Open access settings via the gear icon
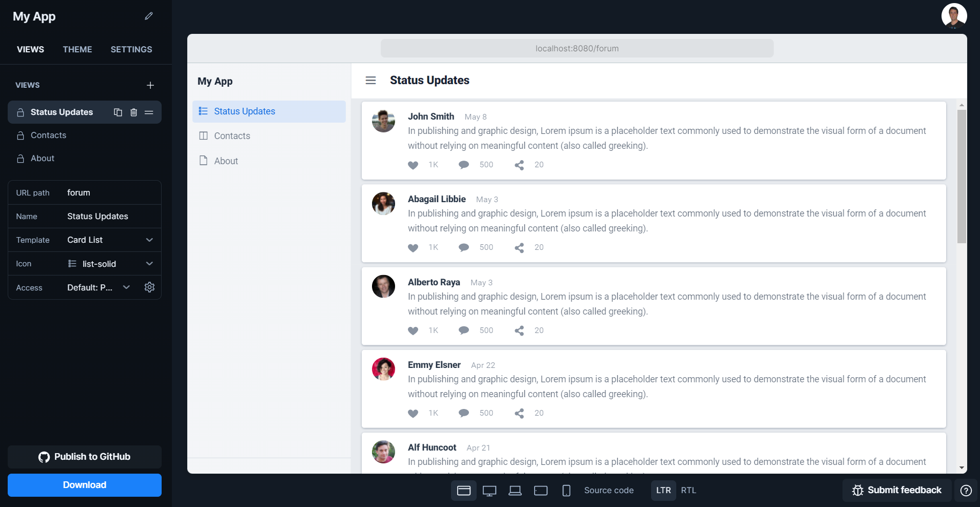The width and height of the screenshot is (980, 507). tap(149, 287)
